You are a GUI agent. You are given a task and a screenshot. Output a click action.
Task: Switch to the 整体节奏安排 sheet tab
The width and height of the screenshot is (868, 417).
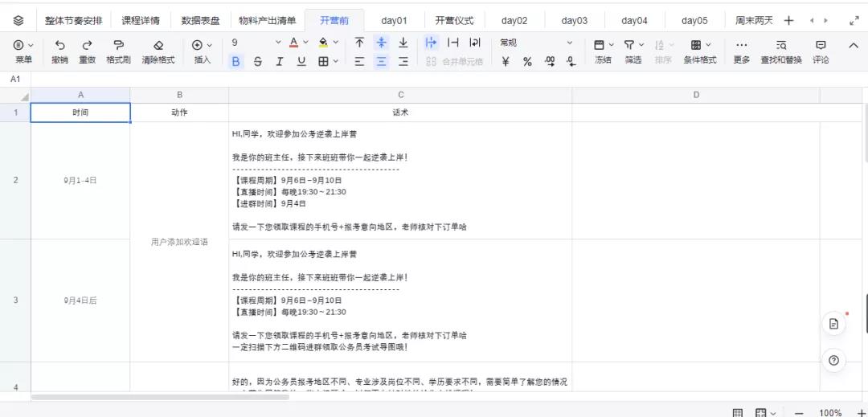tap(74, 21)
